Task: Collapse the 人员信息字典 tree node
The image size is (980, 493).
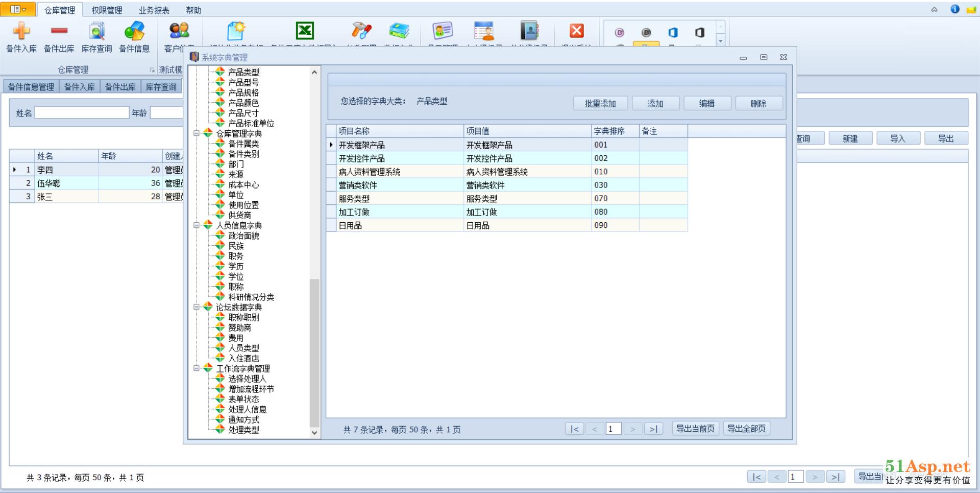Action: tap(197, 225)
